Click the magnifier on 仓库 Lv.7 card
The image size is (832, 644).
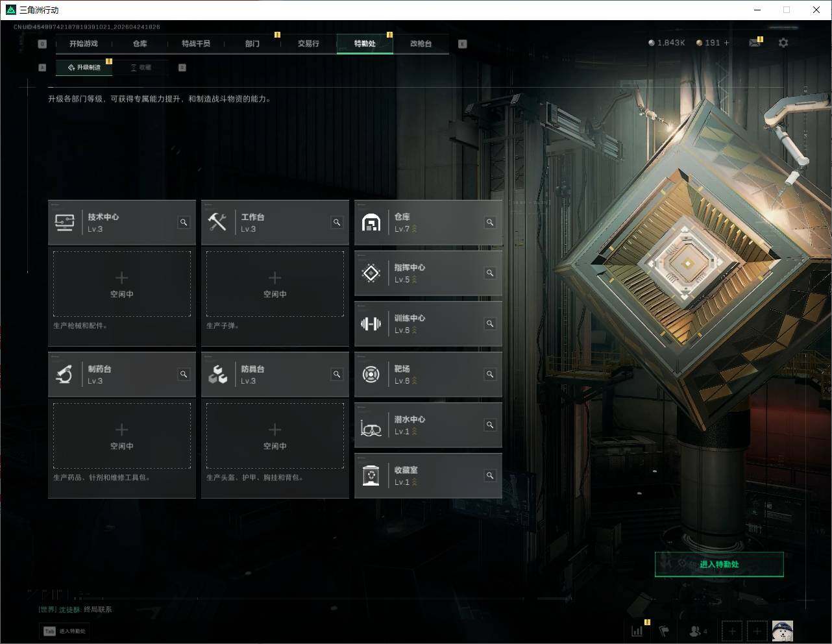[x=490, y=223]
